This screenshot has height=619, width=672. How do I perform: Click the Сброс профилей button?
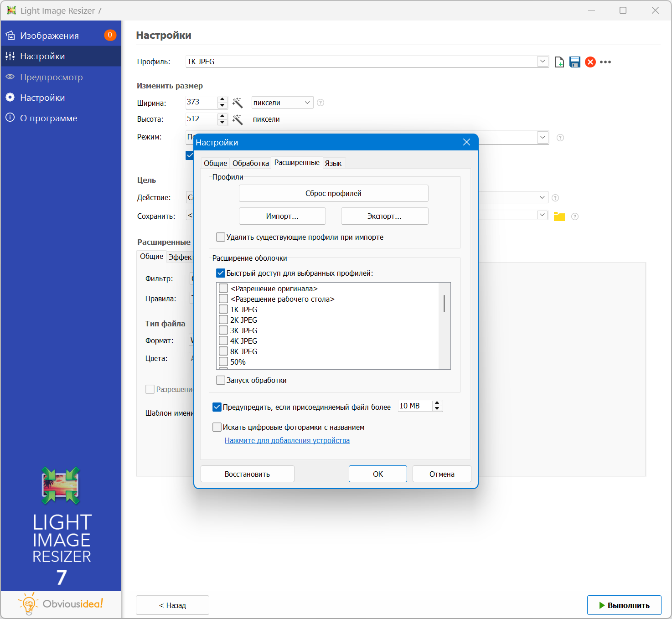point(333,193)
